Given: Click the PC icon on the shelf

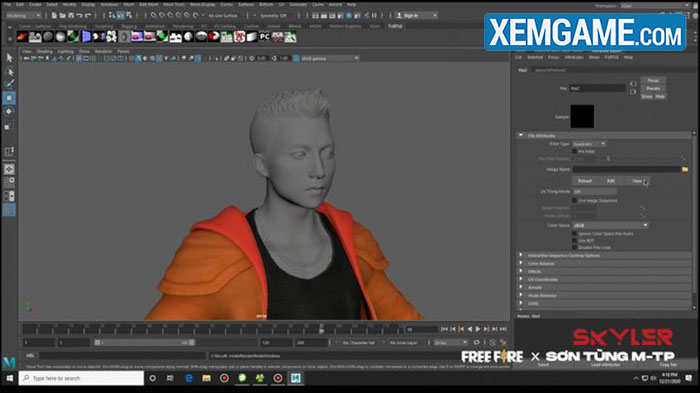Looking at the screenshot, I should pyautogui.click(x=265, y=37).
